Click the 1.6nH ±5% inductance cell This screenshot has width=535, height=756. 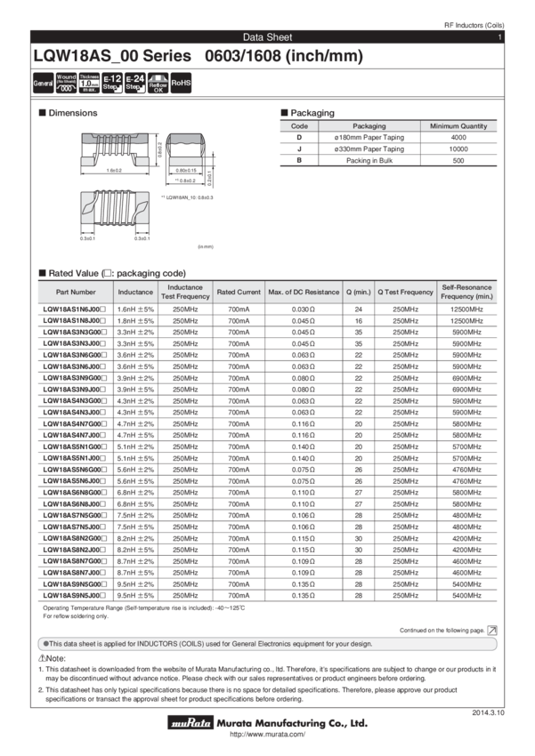(x=135, y=309)
